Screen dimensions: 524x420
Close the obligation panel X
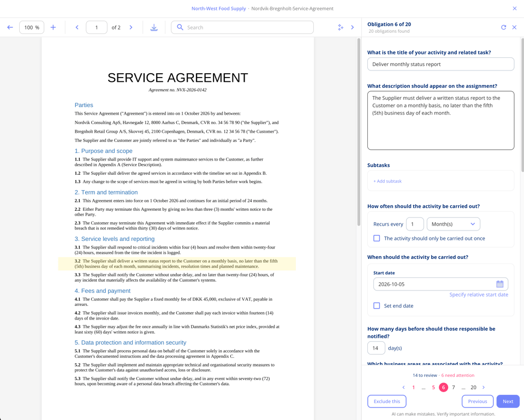(x=514, y=27)
